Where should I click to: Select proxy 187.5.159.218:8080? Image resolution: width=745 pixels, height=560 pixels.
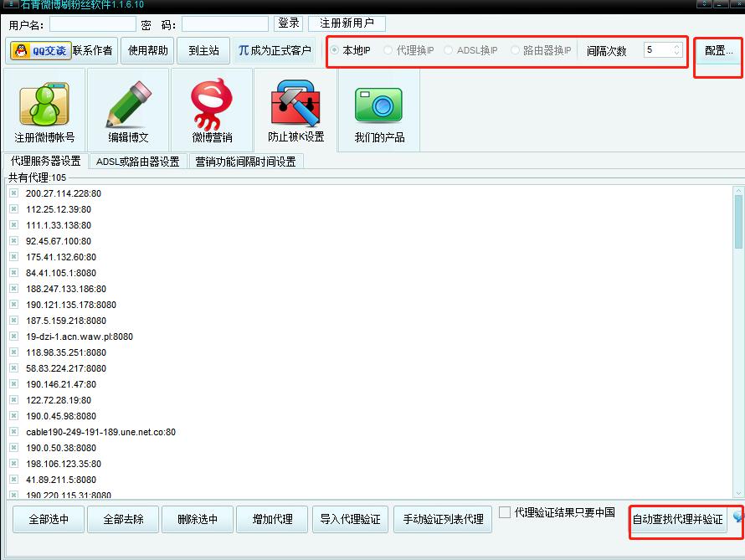click(x=66, y=321)
